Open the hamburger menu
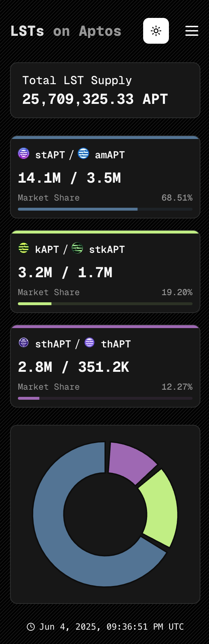The image size is (209, 644). (x=192, y=31)
